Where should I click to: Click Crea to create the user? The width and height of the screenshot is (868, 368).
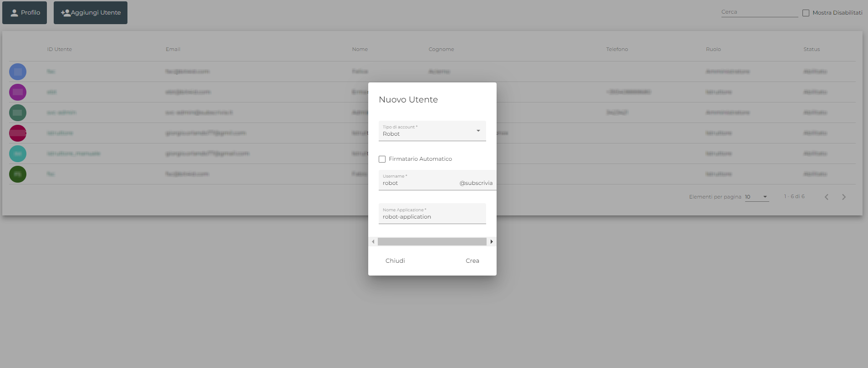pyautogui.click(x=472, y=261)
